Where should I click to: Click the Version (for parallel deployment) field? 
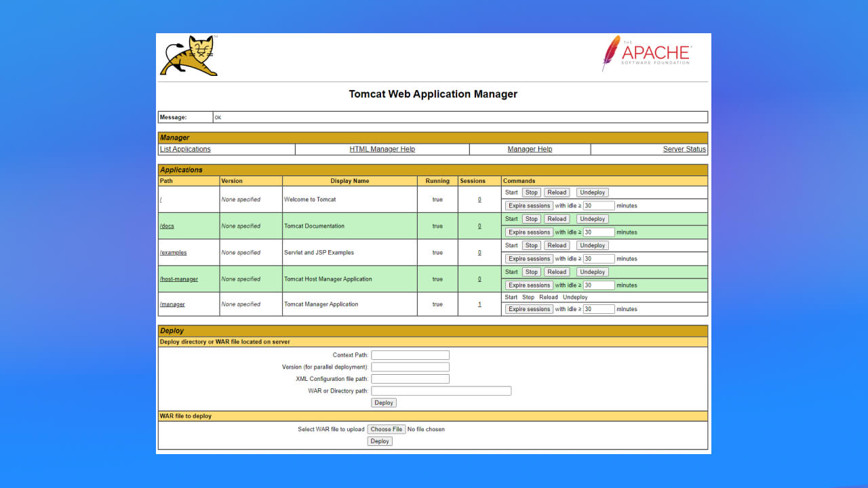pyautogui.click(x=410, y=367)
